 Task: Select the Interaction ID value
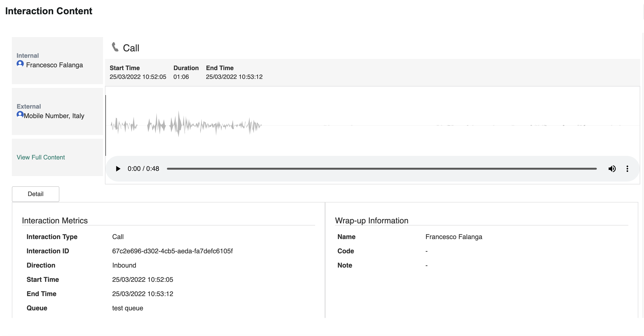coord(172,251)
